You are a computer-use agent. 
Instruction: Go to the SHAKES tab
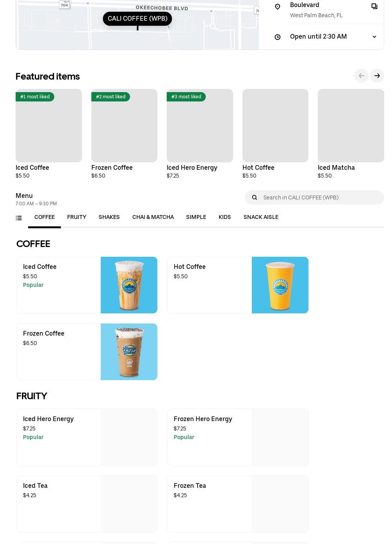(x=109, y=217)
